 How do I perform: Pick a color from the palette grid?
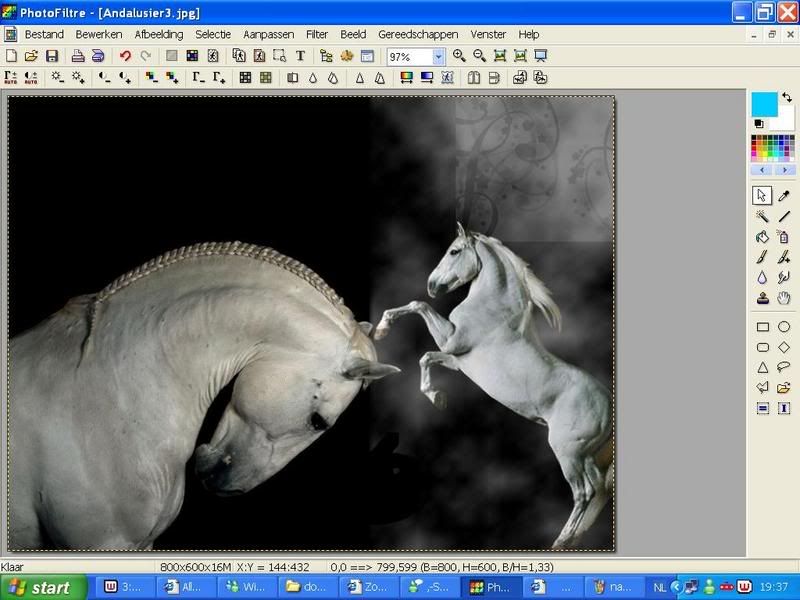coord(772,148)
